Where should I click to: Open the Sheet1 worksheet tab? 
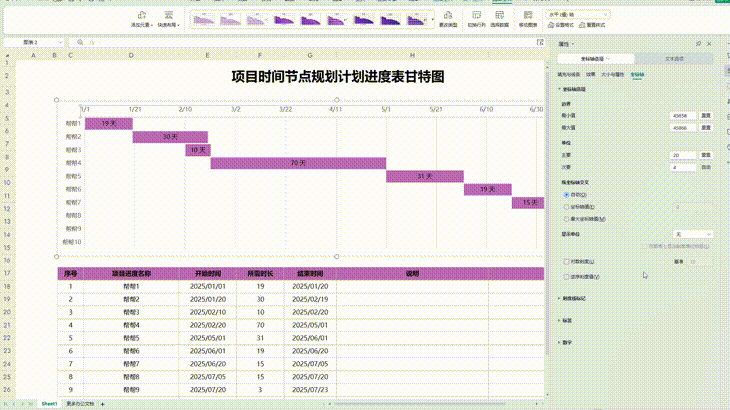49,403
